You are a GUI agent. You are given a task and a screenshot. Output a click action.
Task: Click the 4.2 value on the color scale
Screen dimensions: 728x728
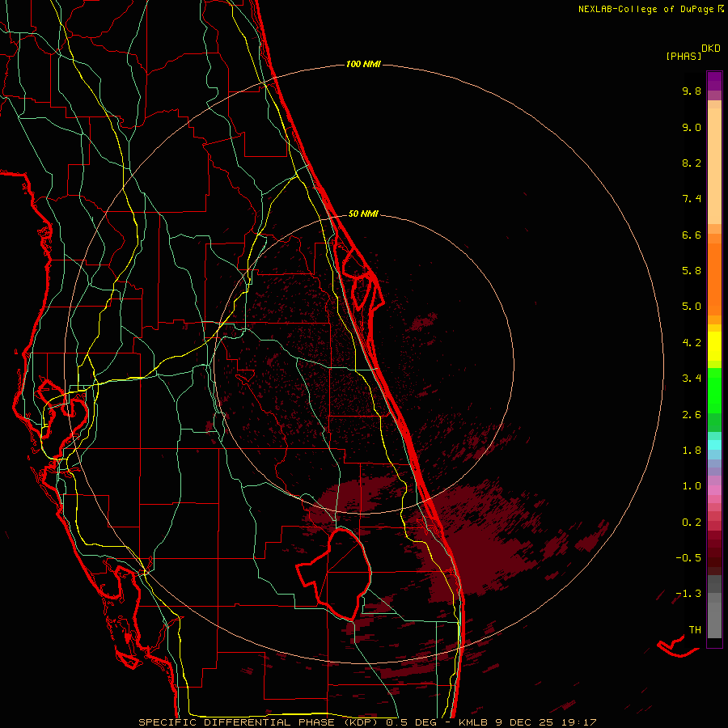tap(692, 343)
